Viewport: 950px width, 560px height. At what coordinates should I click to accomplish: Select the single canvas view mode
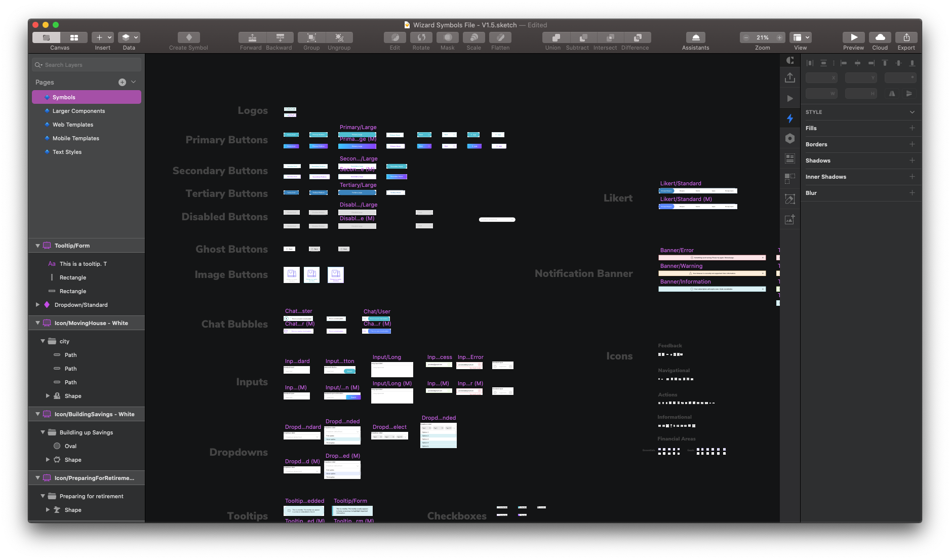tap(46, 37)
